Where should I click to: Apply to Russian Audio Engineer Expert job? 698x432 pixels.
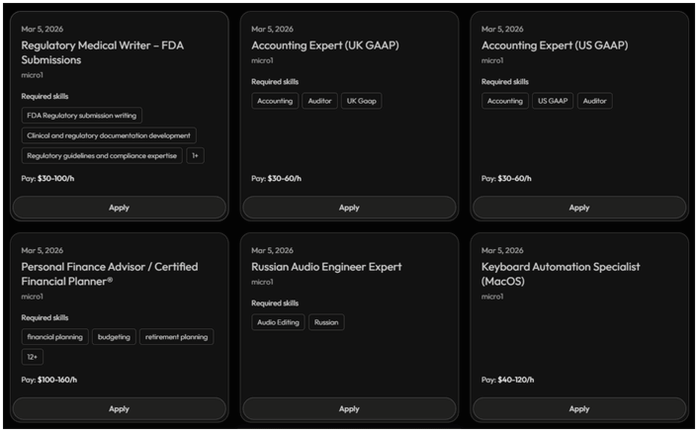tap(349, 409)
